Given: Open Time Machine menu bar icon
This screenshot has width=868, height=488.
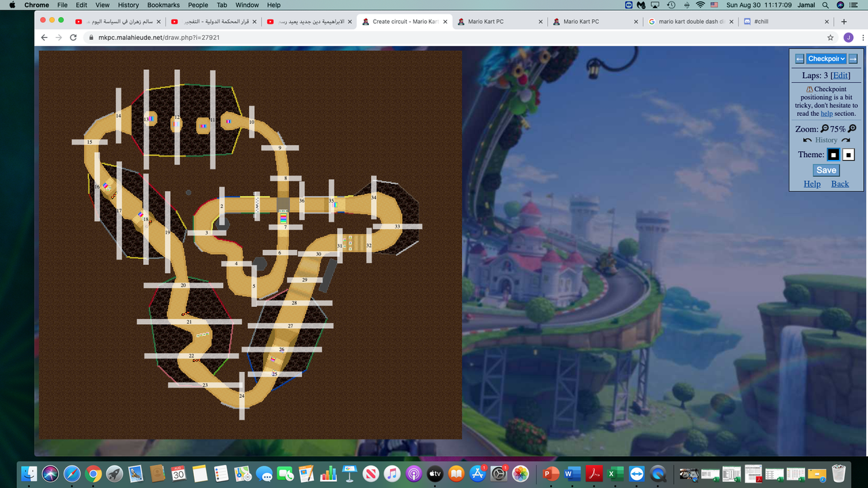Looking at the screenshot, I should pyautogui.click(x=671, y=5).
